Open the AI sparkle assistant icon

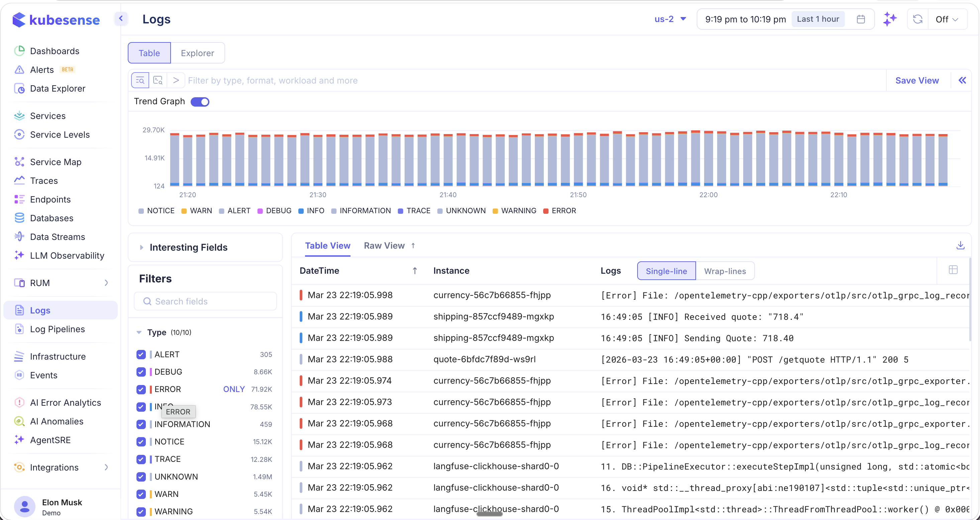tap(890, 19)
